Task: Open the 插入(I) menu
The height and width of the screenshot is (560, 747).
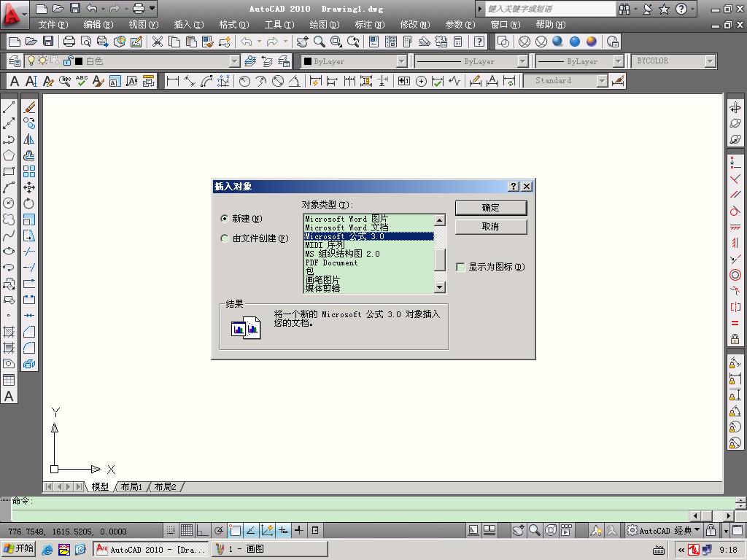Action: click(189, 24)
